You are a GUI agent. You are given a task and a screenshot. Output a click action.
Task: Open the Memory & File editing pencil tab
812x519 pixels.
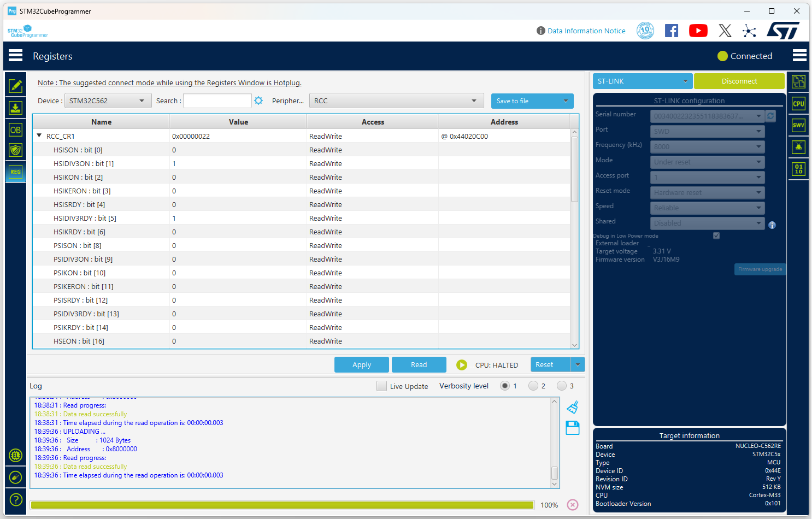pyautogui.click(x=15, y=86)
